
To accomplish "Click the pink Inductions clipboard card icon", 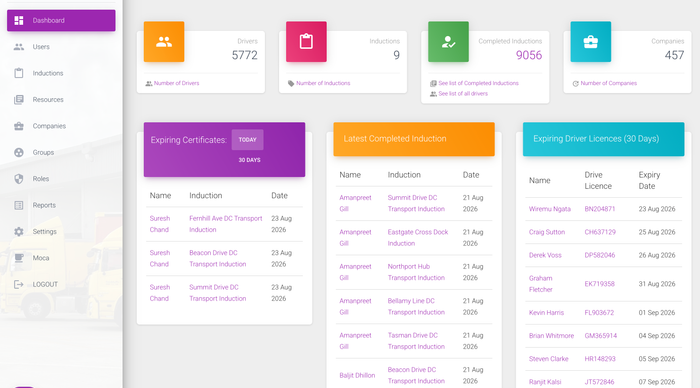I will [x=306, y=42].
